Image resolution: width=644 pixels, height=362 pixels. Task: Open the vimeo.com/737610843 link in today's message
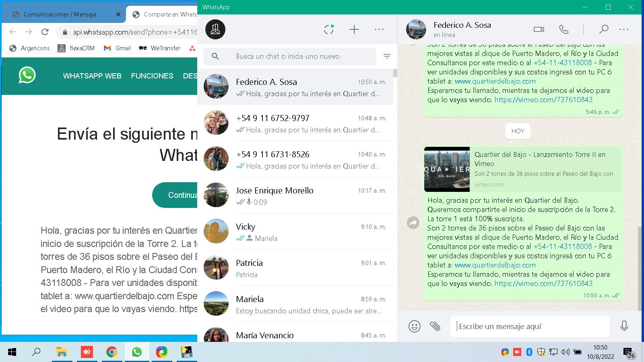(x=543, y=284)
